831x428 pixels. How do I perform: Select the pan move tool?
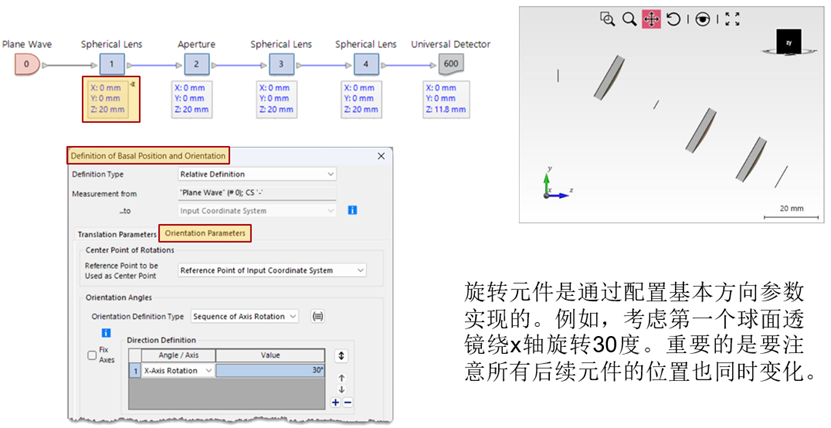click(x=651, y=19)
